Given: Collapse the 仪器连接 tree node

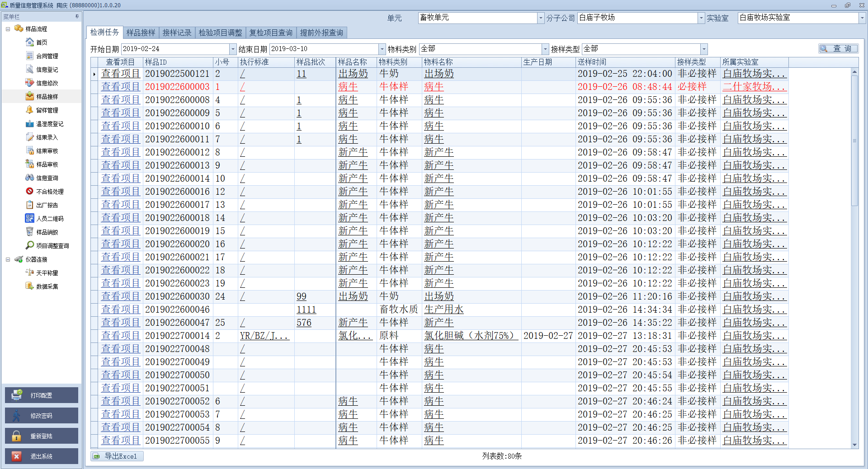Looking at the screenshot, I should [8, 259].
